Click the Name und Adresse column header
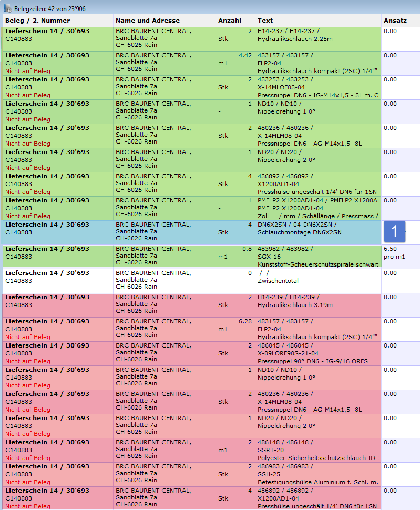420x510 pixels. (x=148, y=21)
